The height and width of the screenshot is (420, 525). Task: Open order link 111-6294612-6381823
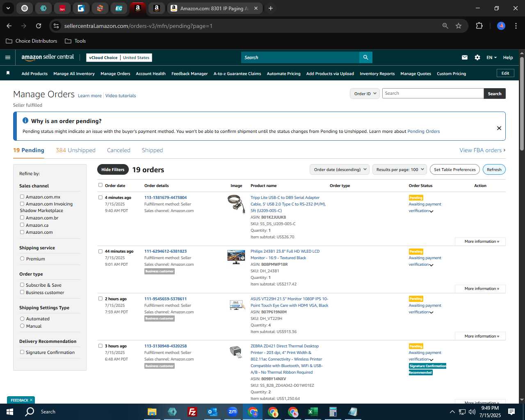pyautogui.click(x=165, y=251)
